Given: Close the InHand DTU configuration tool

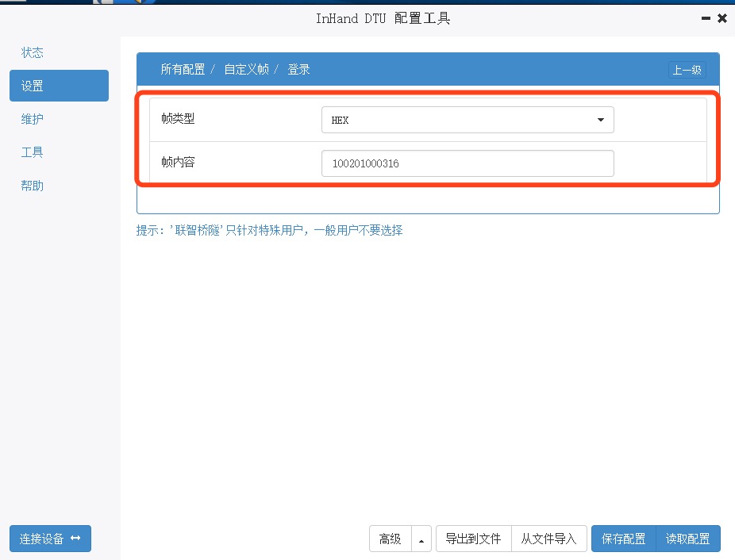Looking at the screenshot, I should pos(722,18).
